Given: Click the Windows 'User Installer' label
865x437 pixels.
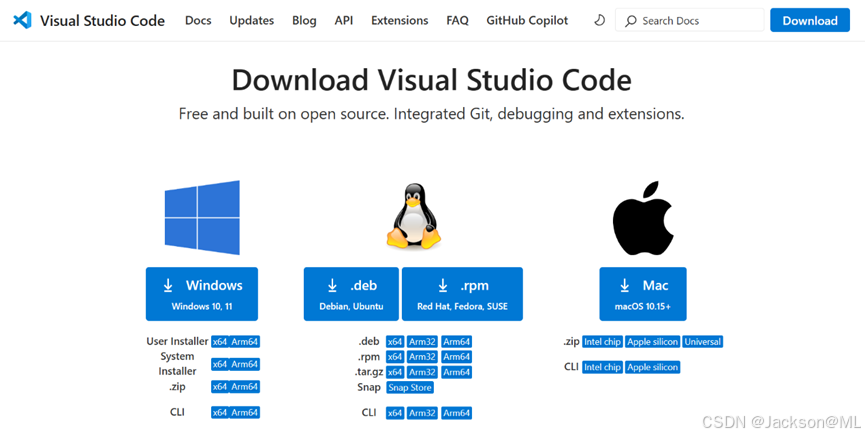Looking at the screenshot, I should pyautogui.click(x=177, y=341).
